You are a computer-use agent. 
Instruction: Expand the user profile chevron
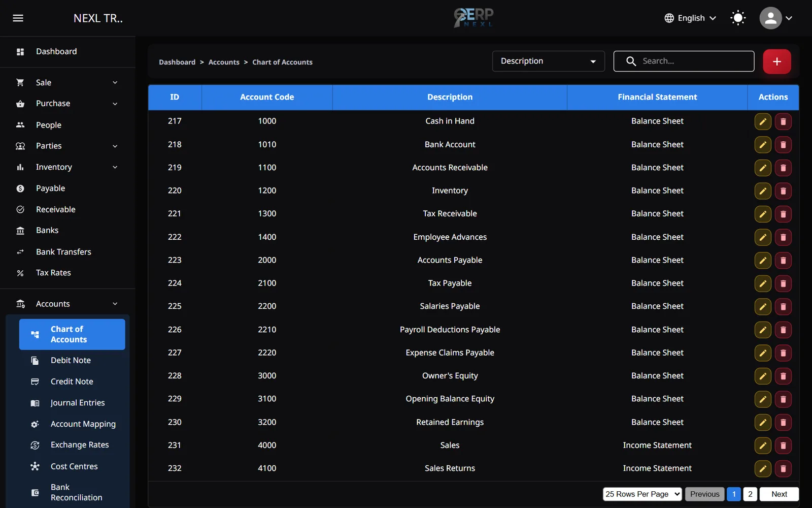[x=789, y=18]
